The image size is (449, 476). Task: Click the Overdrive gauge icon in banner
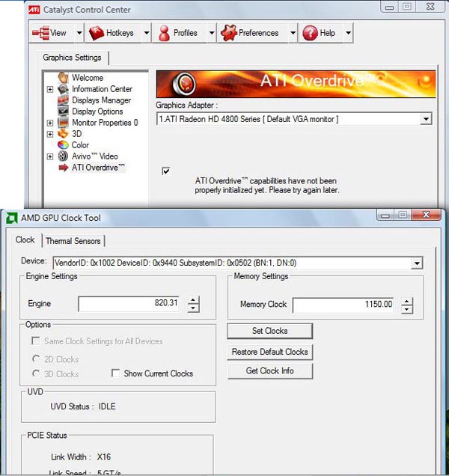[183, 84]
